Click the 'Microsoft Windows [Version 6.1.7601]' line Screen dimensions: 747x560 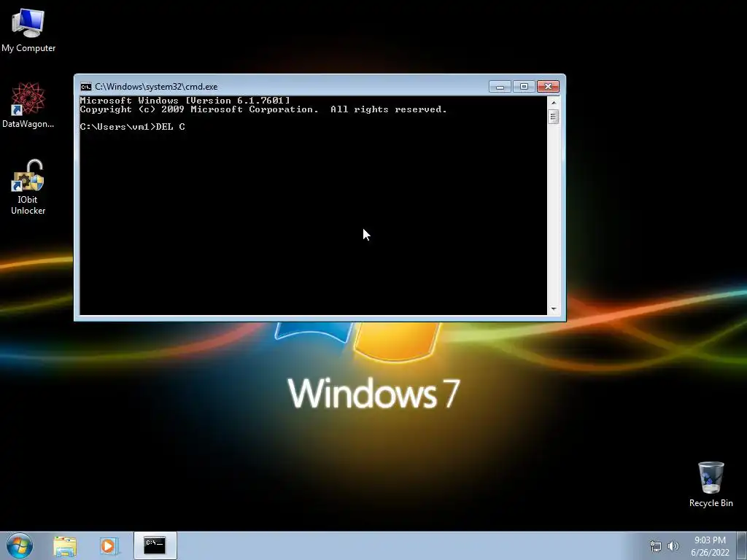click(185, 101)
